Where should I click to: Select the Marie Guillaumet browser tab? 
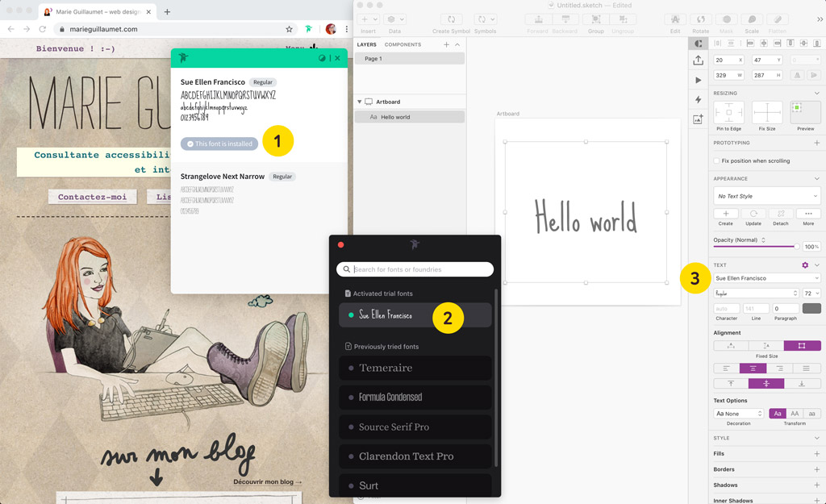click(97, 12)
